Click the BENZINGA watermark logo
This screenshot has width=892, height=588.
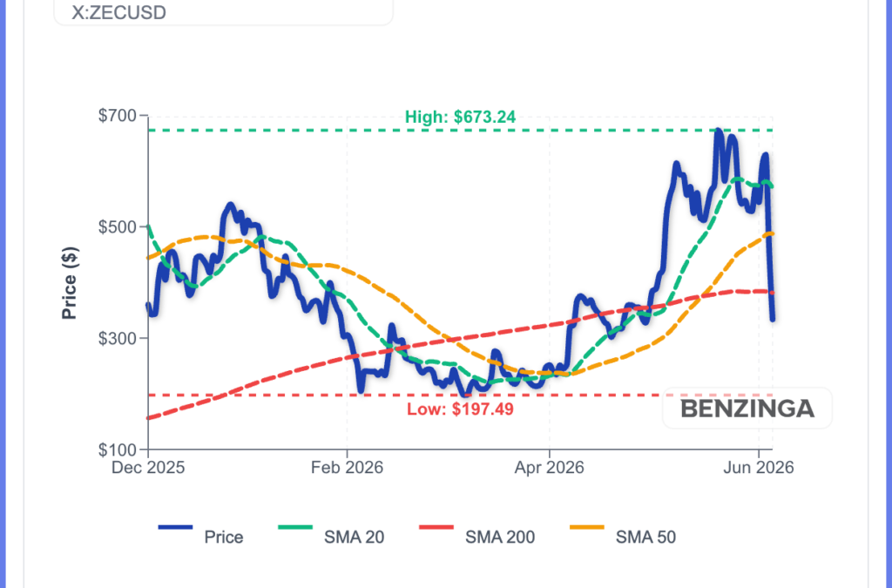click(747, 409)
